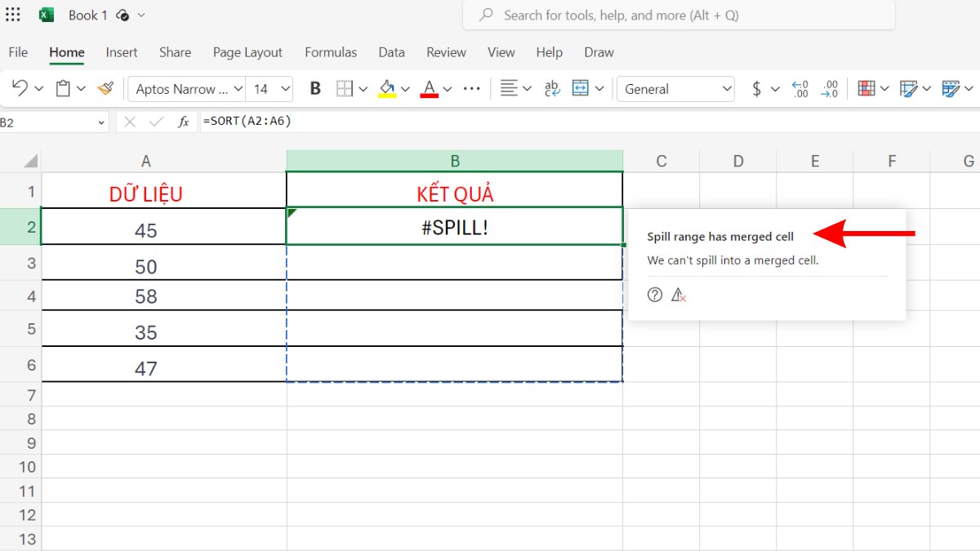Select the row 2 header
Screen dimensions: 980x551
pos(20,227)
